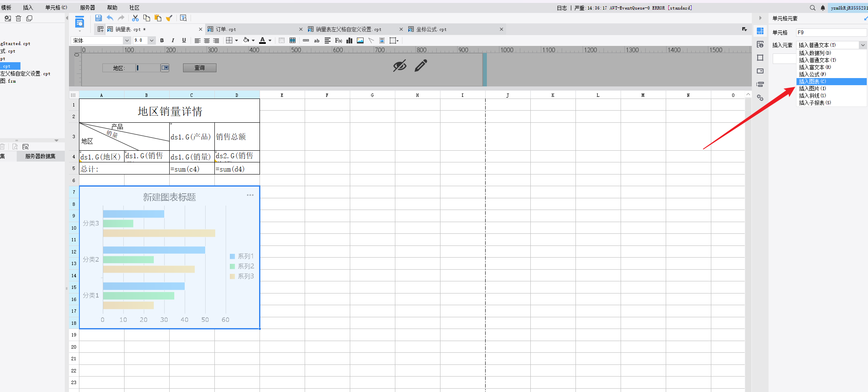Click the unmerge cells grid icon
The image size is (868, 392).
point(293,40)
